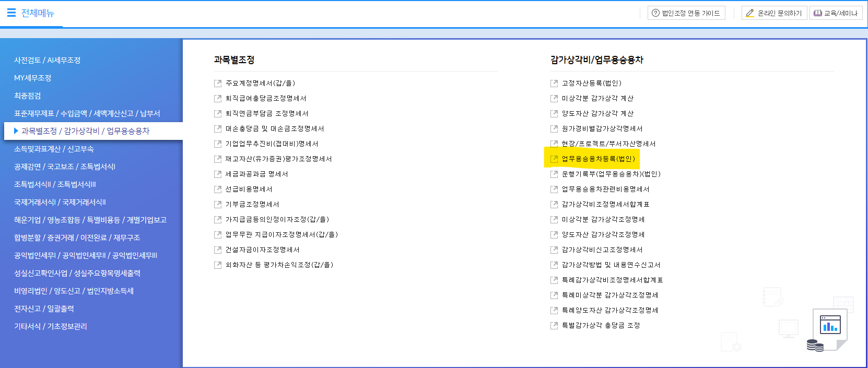The image size is (868, 368).
Task: Click open-link icon beside 고정자산등록(법인)
Action: point(554,83)
